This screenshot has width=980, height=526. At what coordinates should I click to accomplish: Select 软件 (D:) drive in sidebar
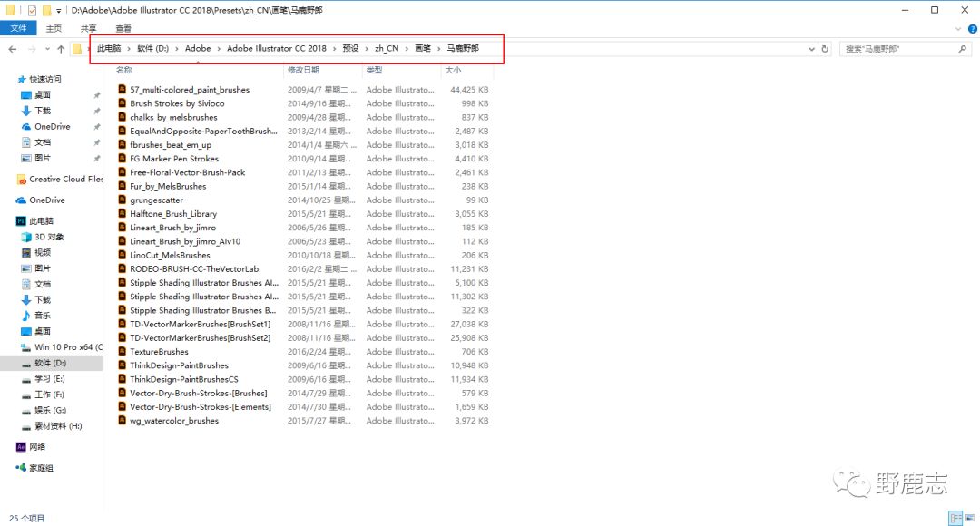pyautogui.click(x=50, y=363)
